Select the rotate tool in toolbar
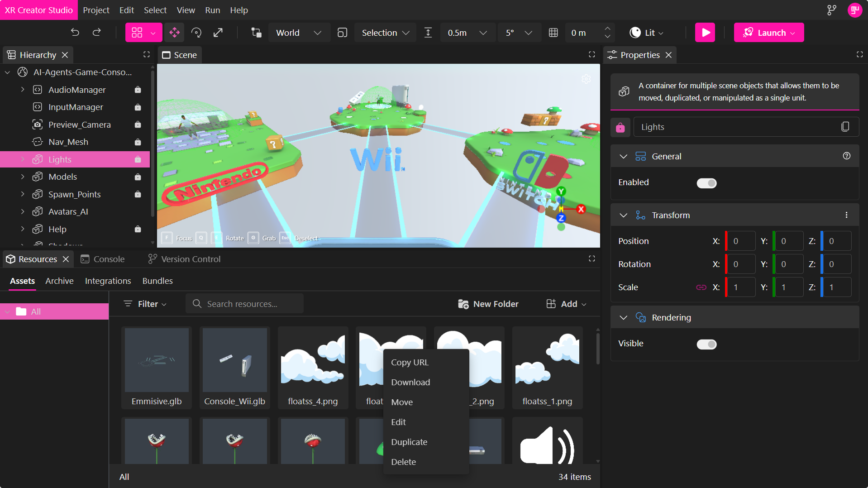Image resolution: width=868 pixels, height=488 pixels. pos(196,33)
